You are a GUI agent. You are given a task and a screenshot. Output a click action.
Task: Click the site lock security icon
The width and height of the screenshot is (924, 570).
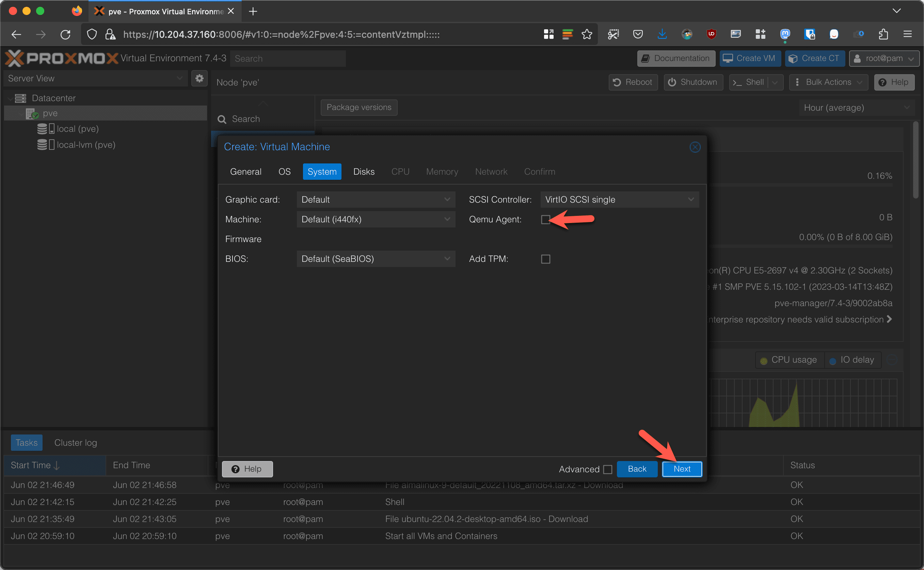[x=110, y=34]
